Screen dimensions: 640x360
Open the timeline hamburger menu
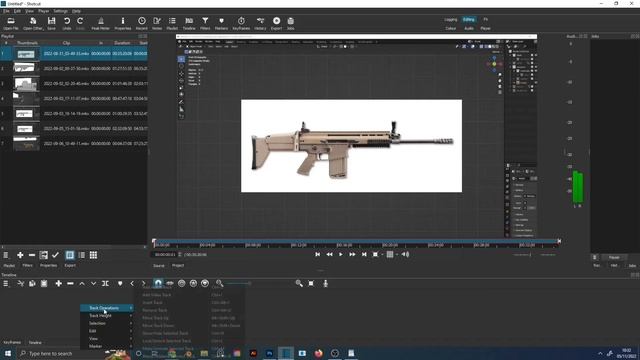click(6, 283)
